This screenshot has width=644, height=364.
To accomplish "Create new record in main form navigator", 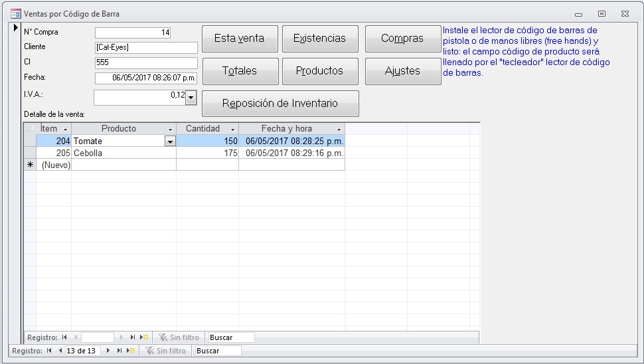I will (x=131, y=351).
